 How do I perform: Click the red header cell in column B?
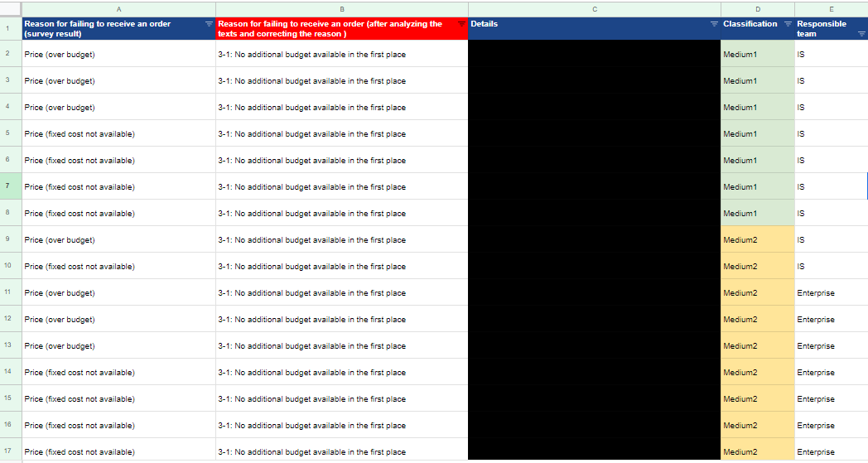tap(342, 29)
